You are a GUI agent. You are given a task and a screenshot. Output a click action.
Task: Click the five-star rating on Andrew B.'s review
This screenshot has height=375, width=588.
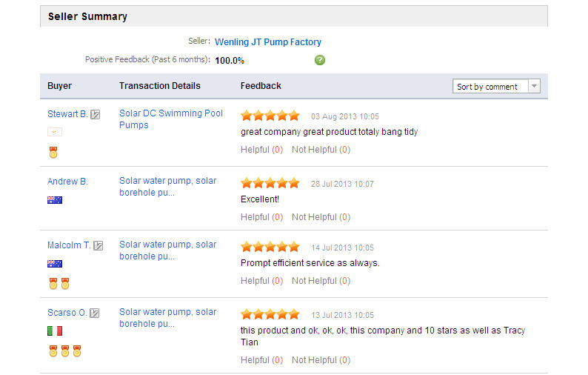[x=270, y=183]
